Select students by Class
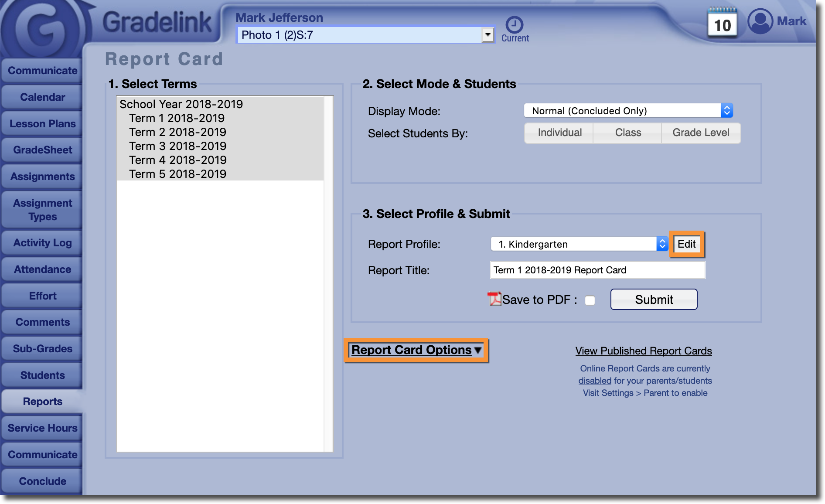The width and height of the screenshot is (825, 504). coord(628,133)
